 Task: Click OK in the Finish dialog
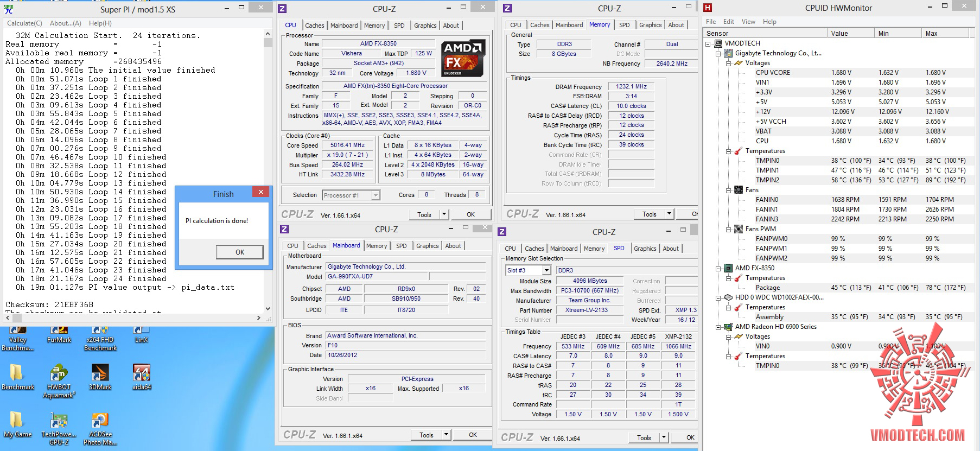coord(240,252)
